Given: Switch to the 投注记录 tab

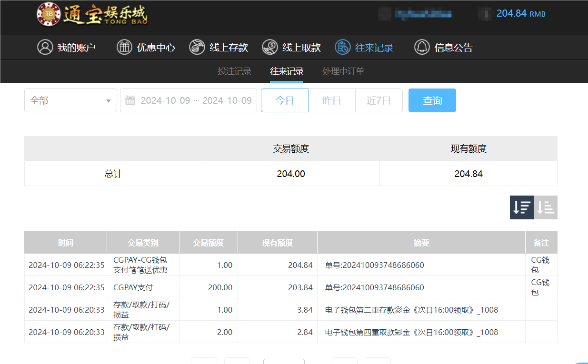Looking at the screenshot, I should coord(234,71).
